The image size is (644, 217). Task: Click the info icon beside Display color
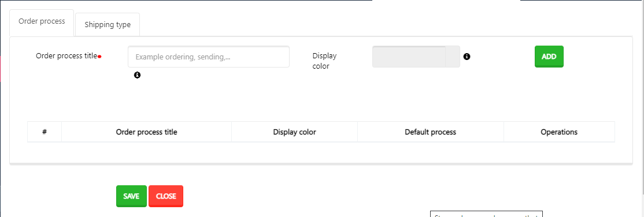(x=467, y=57)
